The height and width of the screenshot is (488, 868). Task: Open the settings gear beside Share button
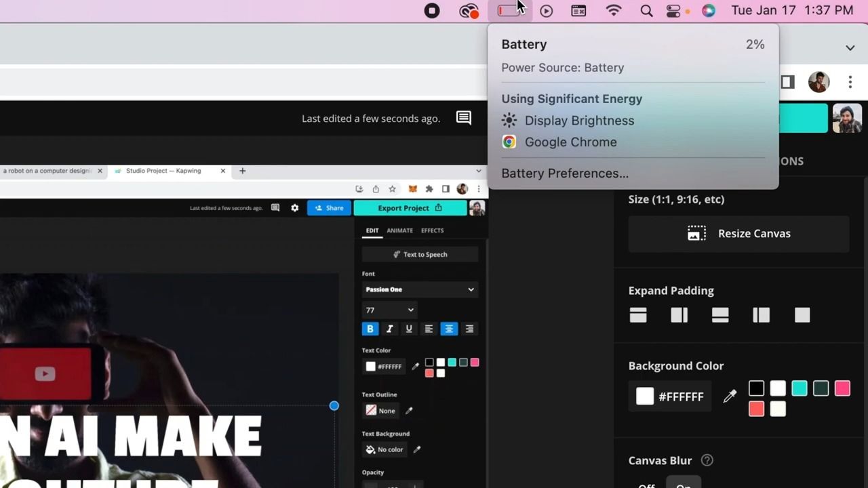pyautogui.click(x=294, y=208)
